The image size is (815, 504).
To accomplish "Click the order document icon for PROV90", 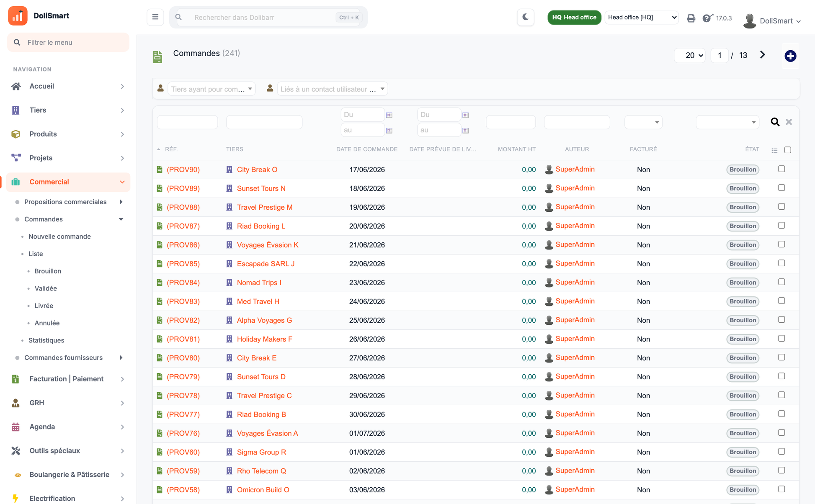I will pos(160,170).
